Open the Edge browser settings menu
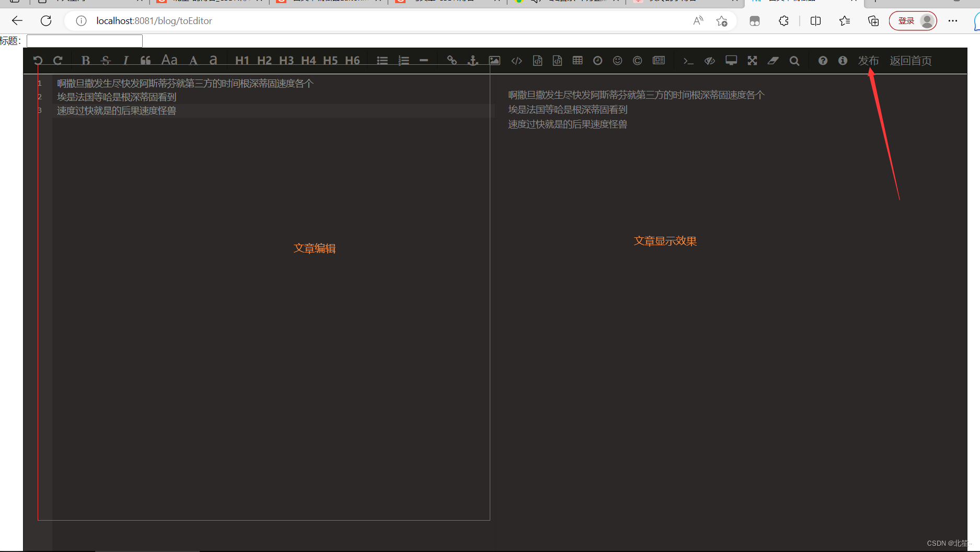 click(952, 21)
